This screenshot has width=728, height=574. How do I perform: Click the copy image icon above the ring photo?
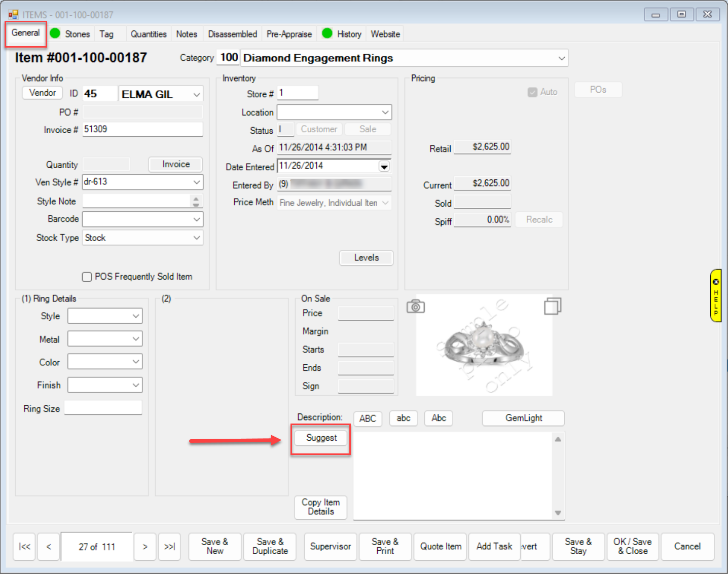point(552,306)
